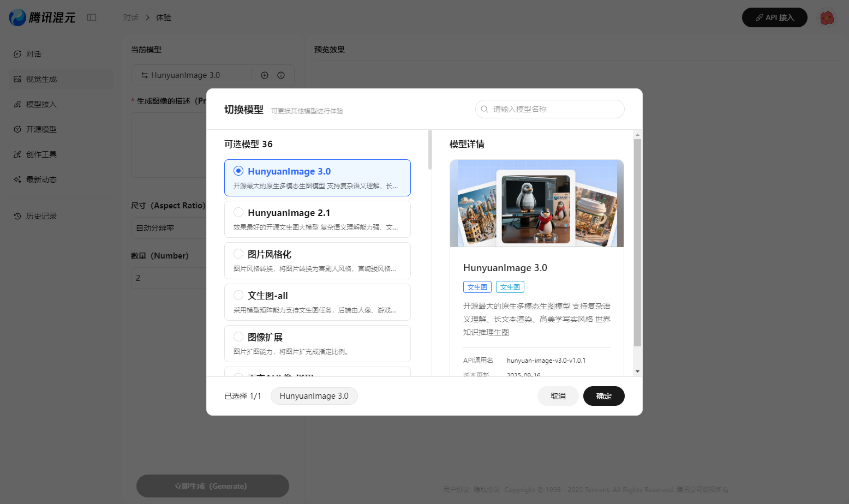Click the 取消 cancel button
This screenshot has width=849, height=504.
click(558, 396)
